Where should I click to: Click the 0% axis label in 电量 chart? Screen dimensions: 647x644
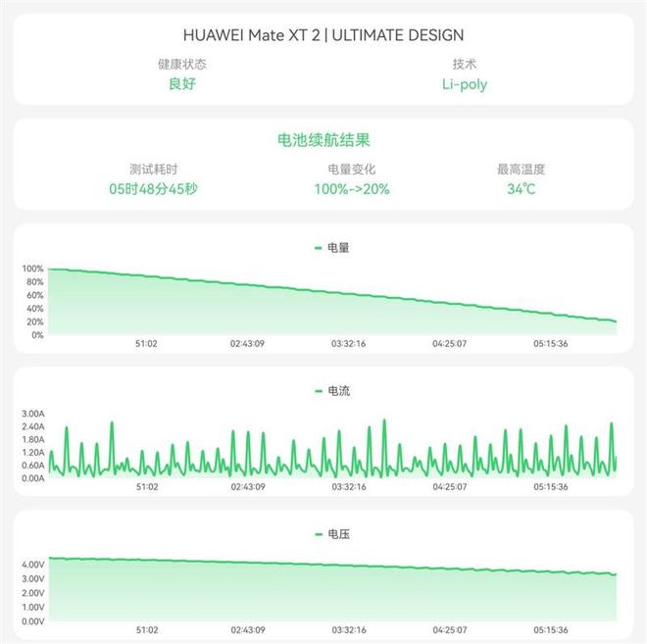(37, 335)
